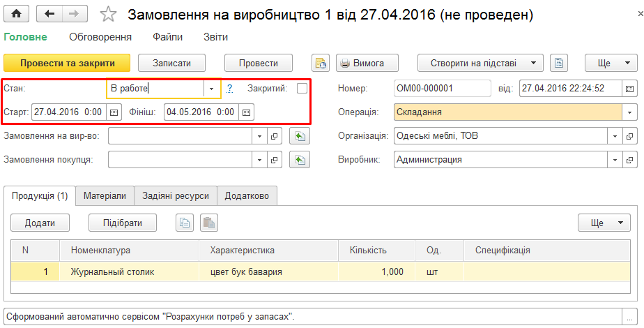This screenshot has height=328, width=644.
Task: Switch to Додатково tab
Action: (x=247, y=195)
